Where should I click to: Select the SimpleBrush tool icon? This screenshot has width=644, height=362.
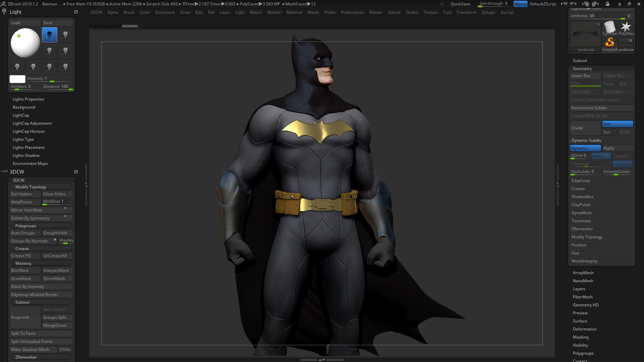coord(610,44)
